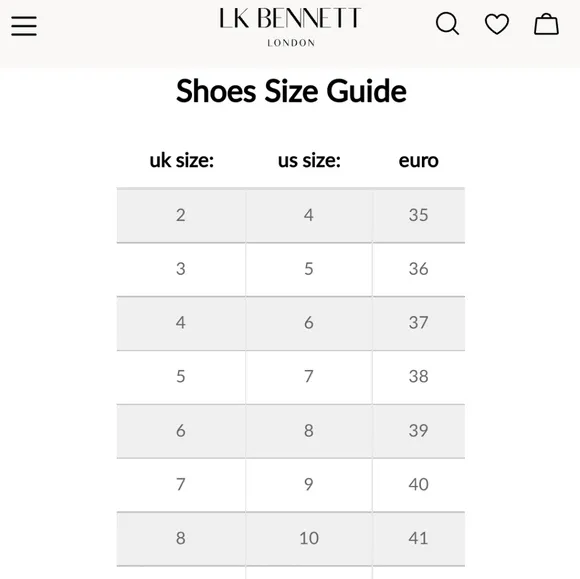Open the wishlist heart icon
Image resolution: width=580 pixels, height=579 pixels.
[497, 24]
